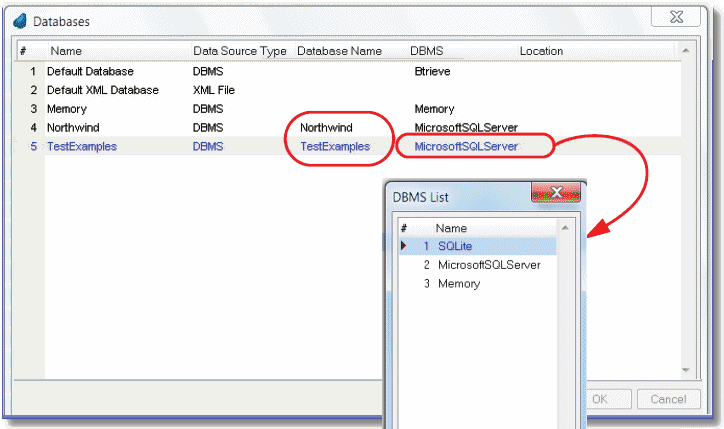Image resolution: width=724 pixels, height=429 pixels.
Task: Close the DBMS List popup
Action: point(556,192)
